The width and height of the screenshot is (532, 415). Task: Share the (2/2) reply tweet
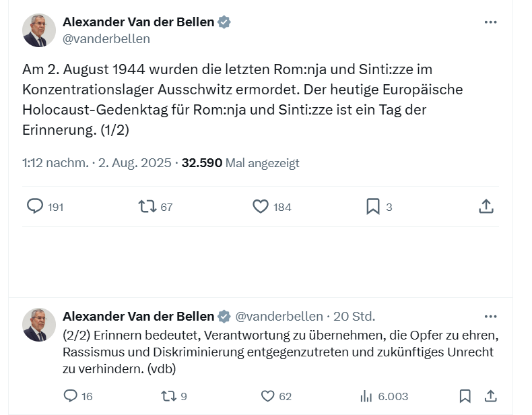pyautogui.click(x=491, y=395)
